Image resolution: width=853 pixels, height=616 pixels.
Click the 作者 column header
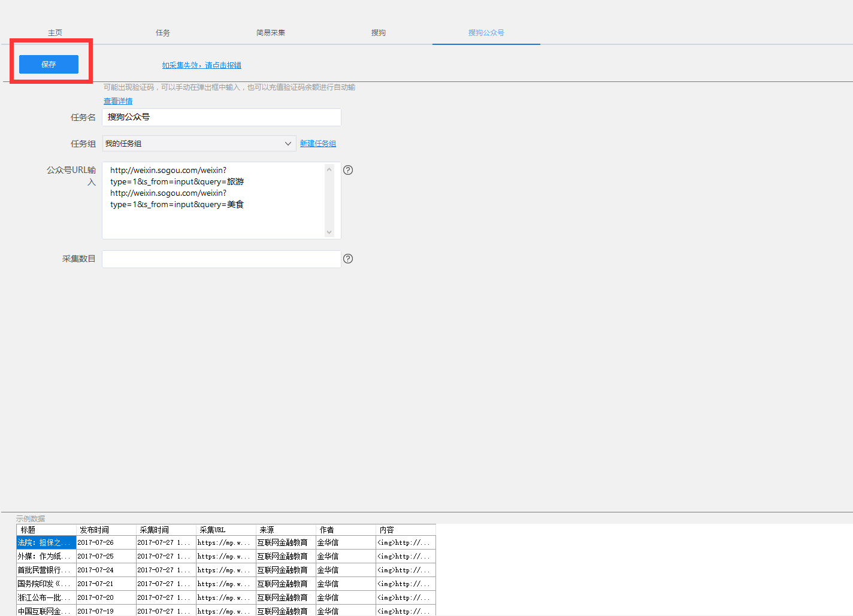346,530
